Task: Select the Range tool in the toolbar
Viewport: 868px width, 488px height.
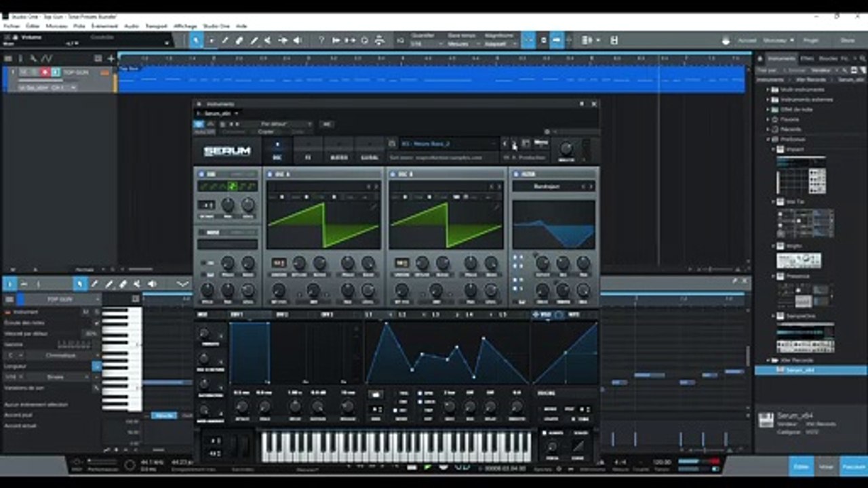Action: [x=211, y=41]
